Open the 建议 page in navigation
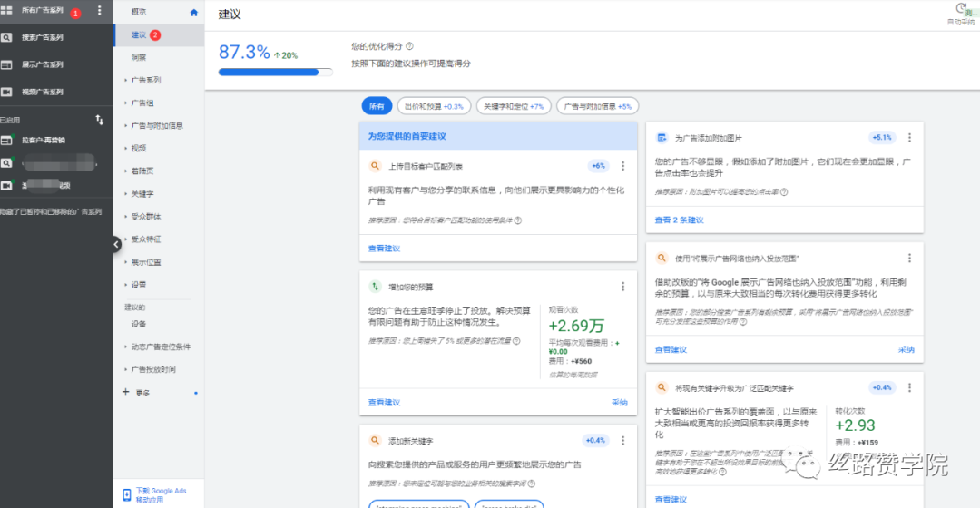This screenshot has width=980, height=508. coord(139,35)
